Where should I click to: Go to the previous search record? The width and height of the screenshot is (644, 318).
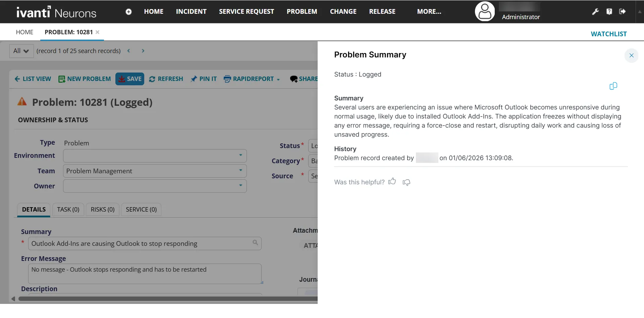pyautogui.click(x=128, y=51)
